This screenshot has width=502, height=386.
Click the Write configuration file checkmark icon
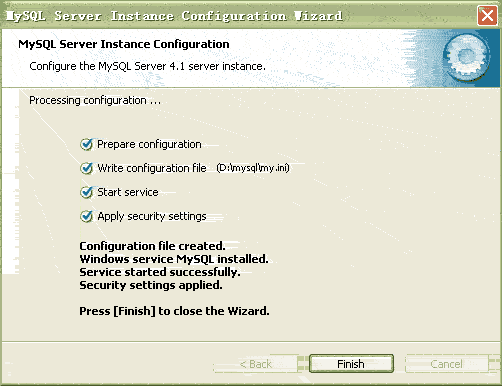(x=86, y=168)
